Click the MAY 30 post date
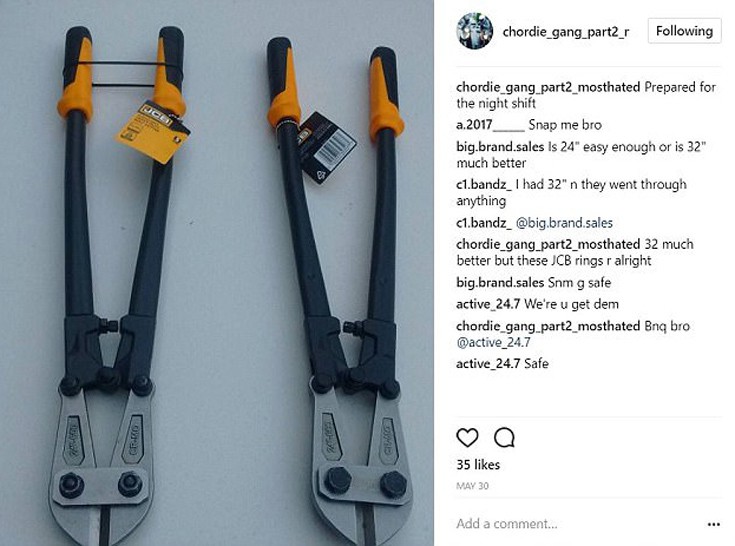This screenshot has width=735, height=546. tap(472, 486)
